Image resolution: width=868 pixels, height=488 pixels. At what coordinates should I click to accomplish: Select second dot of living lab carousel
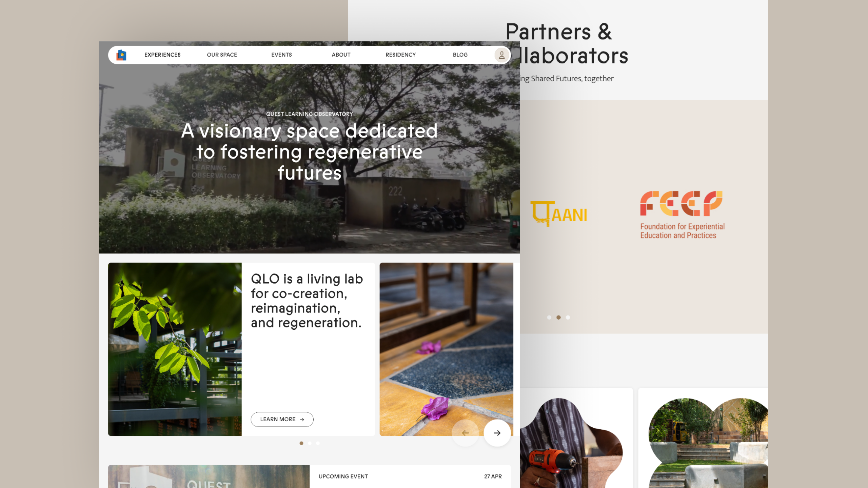click(x=310, y=443)
